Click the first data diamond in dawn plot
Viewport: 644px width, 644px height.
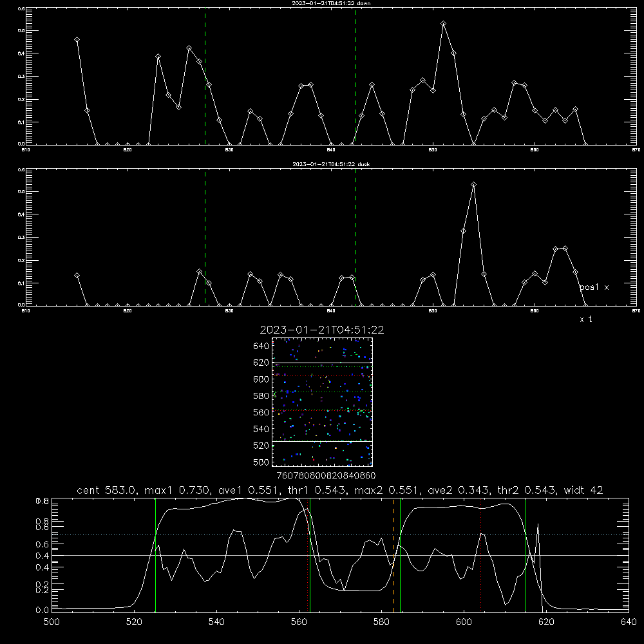click(x=77, y=40)
